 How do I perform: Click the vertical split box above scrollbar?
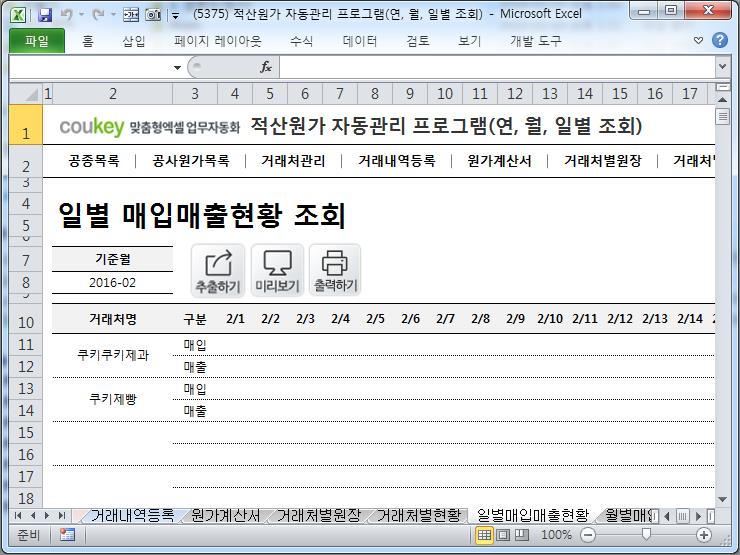[x=722, y=87]
